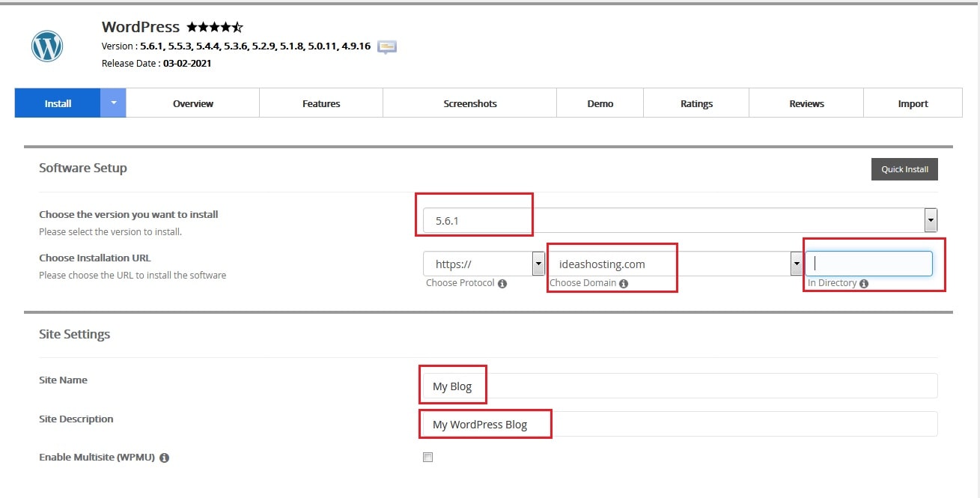The height and width of the screenshot is (498, 980).
Task: Enable the Multisite (WPMU) checkbox
Action: (x=427, y=457)
